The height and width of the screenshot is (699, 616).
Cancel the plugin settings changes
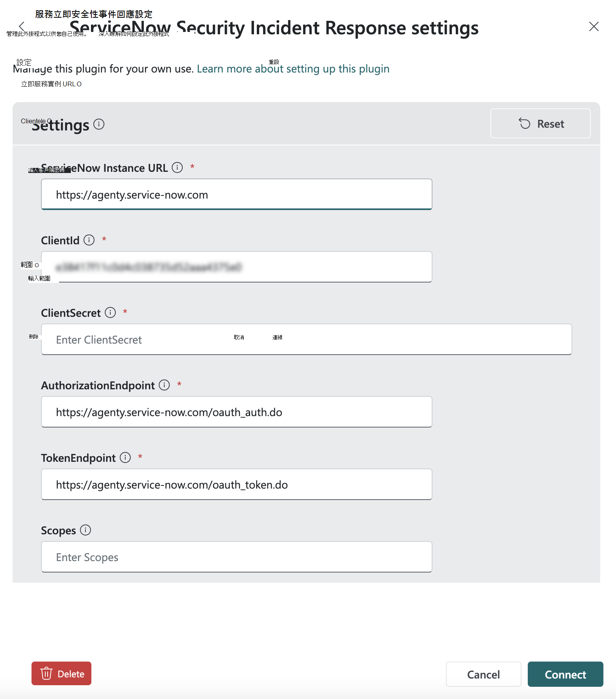[x=483, y=675]
